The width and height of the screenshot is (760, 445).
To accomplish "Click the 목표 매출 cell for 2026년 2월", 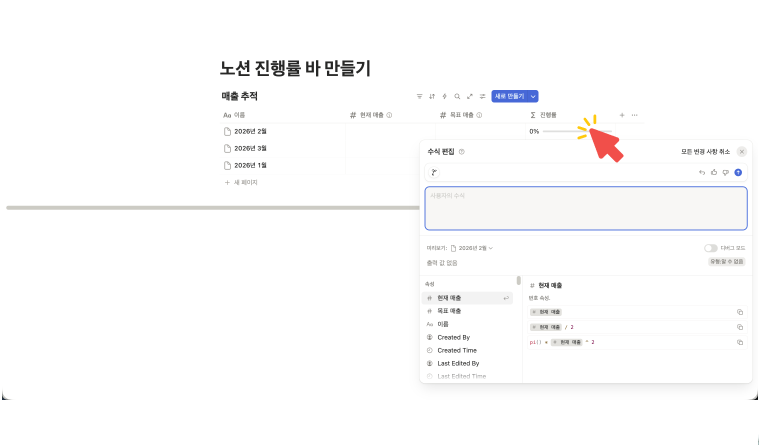I will [x=480, y=131].
